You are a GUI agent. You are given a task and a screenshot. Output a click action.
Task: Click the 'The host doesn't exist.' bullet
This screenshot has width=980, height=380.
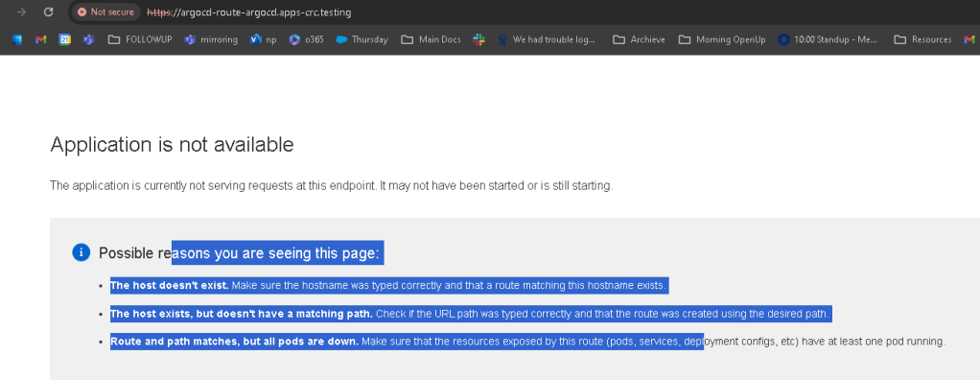388,286
